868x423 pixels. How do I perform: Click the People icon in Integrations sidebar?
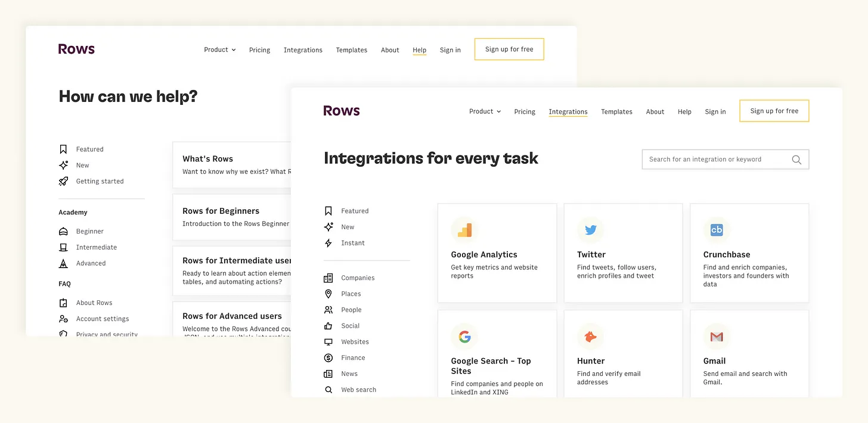pyautogui.click(x=328, y=310)
